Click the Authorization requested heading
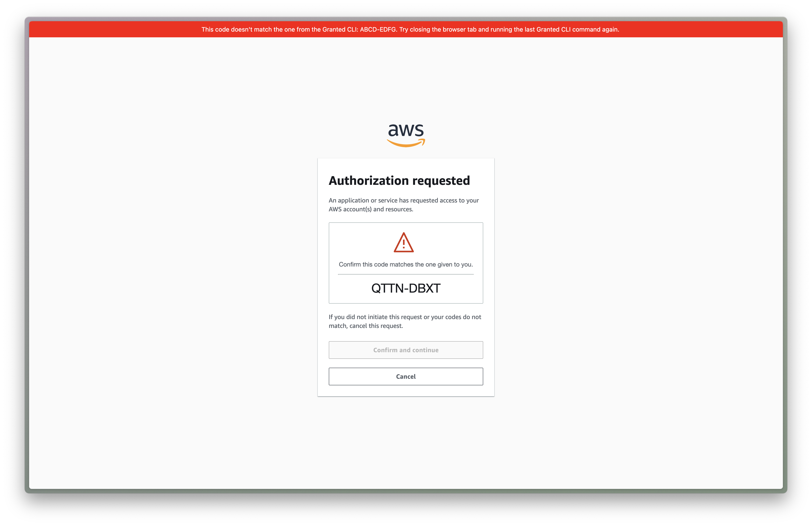This screenshot has width=812, height=526. (399, 181)
